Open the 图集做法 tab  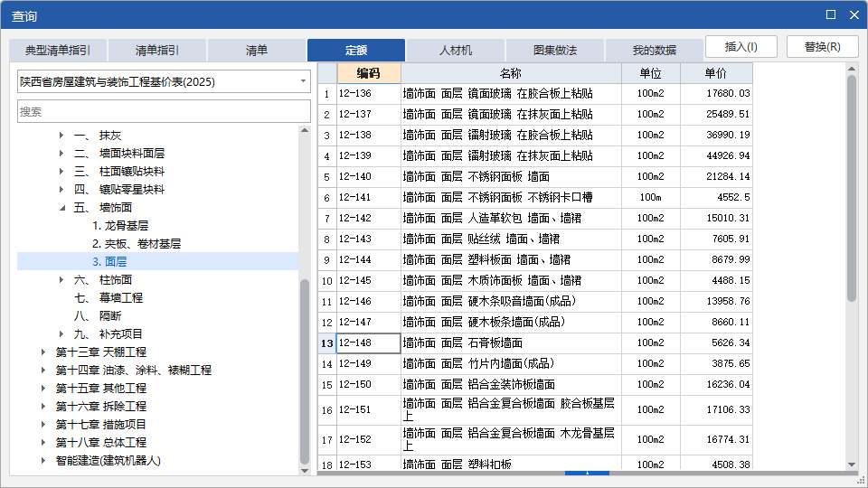tap(554, 51)
